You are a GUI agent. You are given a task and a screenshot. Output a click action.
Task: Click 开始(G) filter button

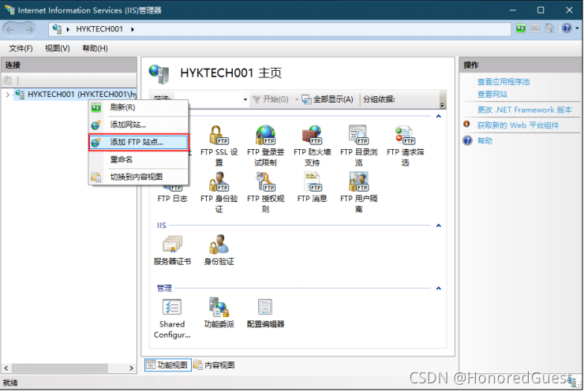271,99
